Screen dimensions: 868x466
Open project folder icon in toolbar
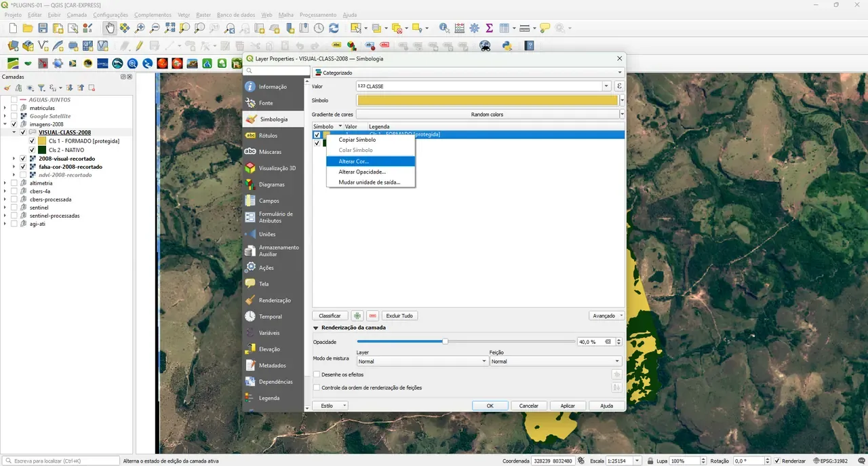28,28
